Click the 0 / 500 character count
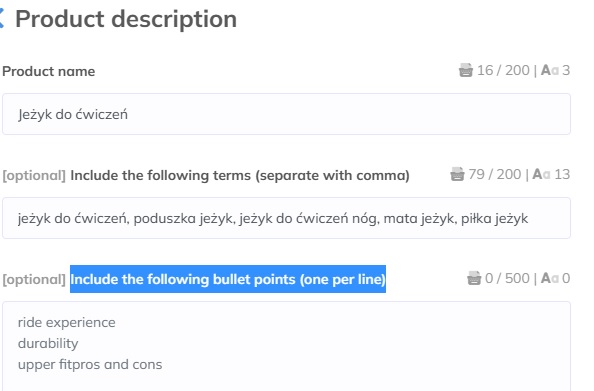 (507, 278)
